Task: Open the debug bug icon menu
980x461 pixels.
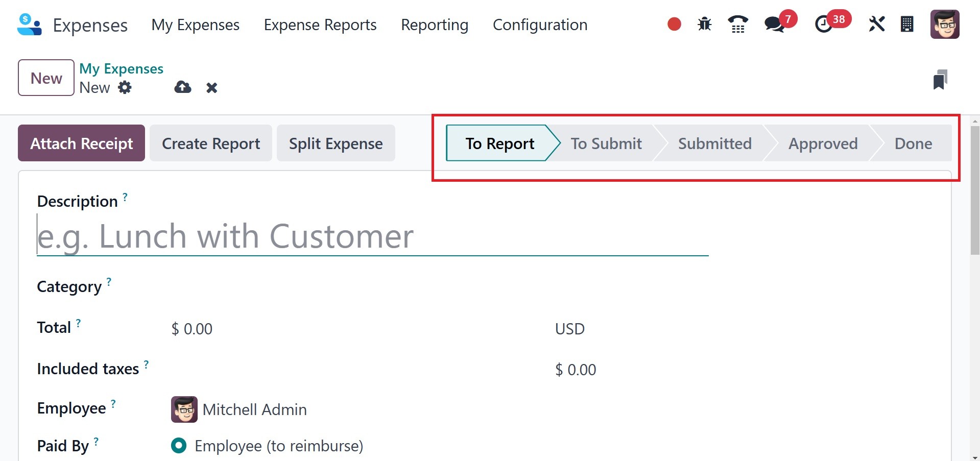Action: click(704, 24)
